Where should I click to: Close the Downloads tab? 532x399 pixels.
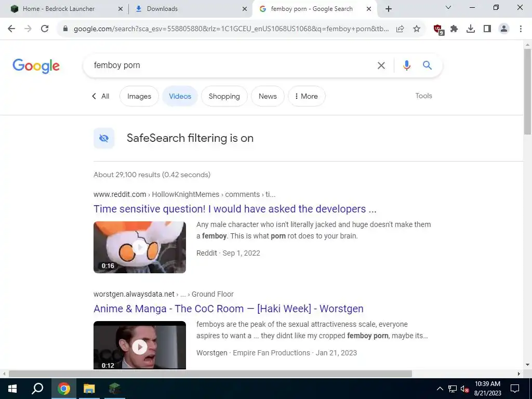(245, 9)
